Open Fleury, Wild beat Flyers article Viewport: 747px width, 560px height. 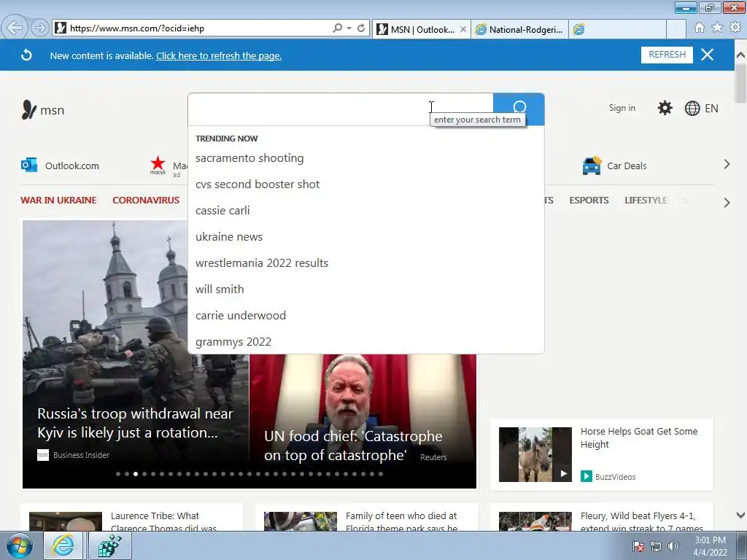click(x=641, y=522)
